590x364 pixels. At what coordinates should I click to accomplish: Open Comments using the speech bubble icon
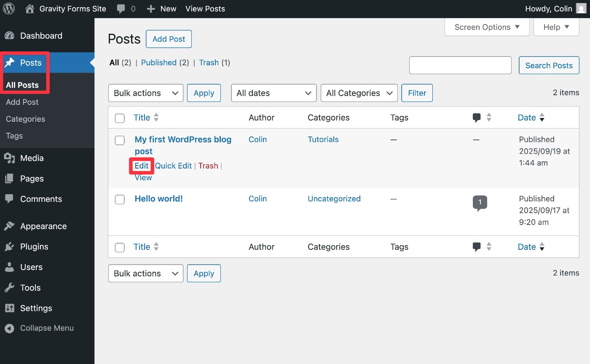9,199
